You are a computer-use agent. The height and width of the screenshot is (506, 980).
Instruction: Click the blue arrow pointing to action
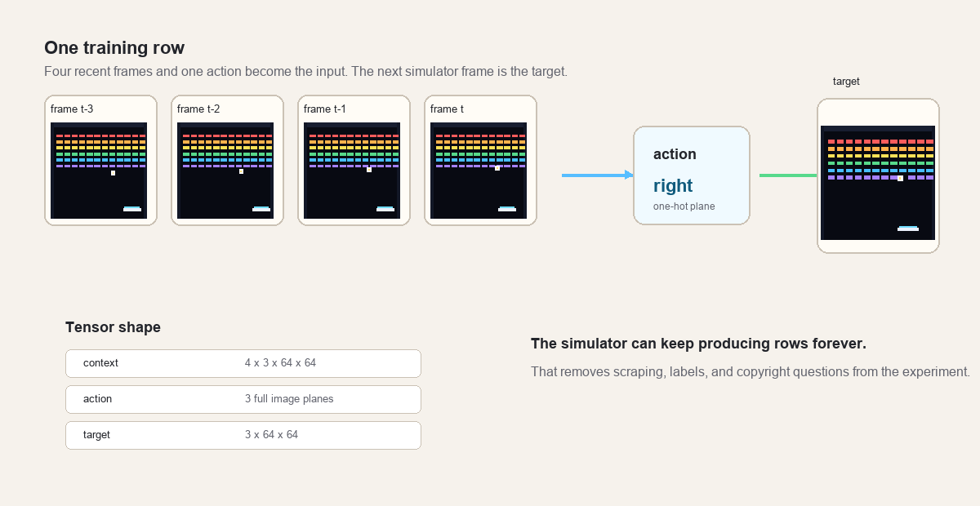(x=598, y=175)
